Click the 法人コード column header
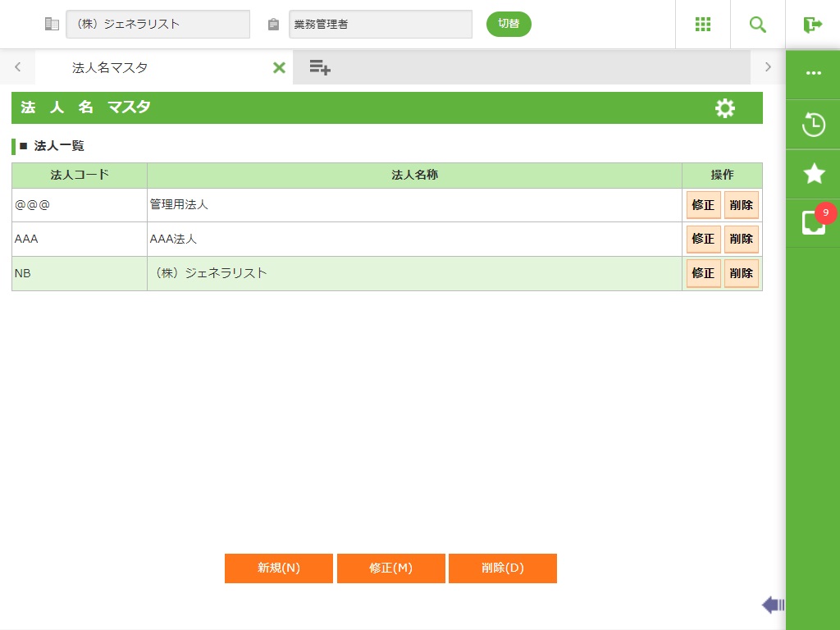Viewport: 840px width, 630px height. (x=80, y=176)
